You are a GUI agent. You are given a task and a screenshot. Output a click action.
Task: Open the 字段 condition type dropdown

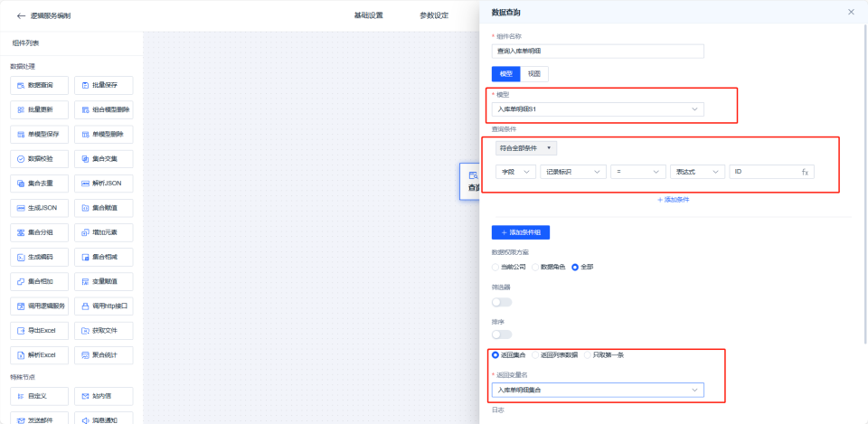[515, 172]
